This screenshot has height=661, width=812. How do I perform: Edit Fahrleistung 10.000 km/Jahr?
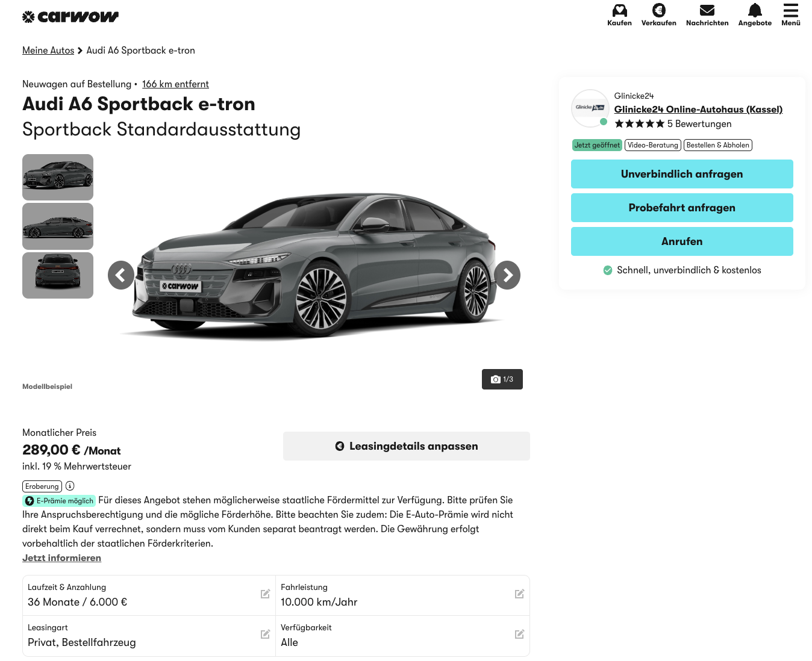pyautogui.click(x=519, y=594)
